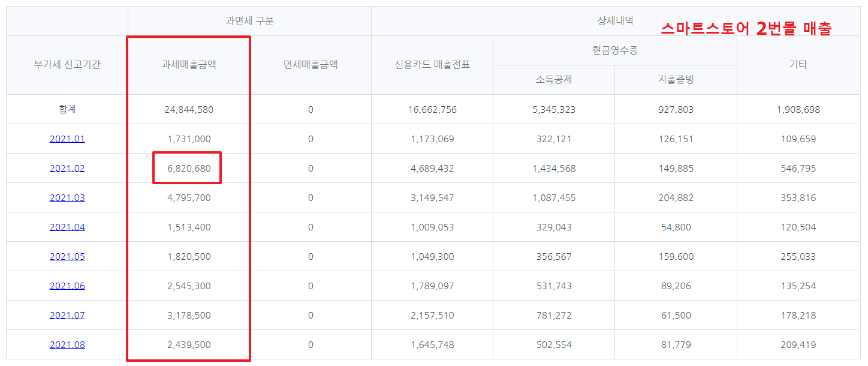The image size is (868, 366).
Task: Select the 209,419 other amount cell
Action: (798, 345)
